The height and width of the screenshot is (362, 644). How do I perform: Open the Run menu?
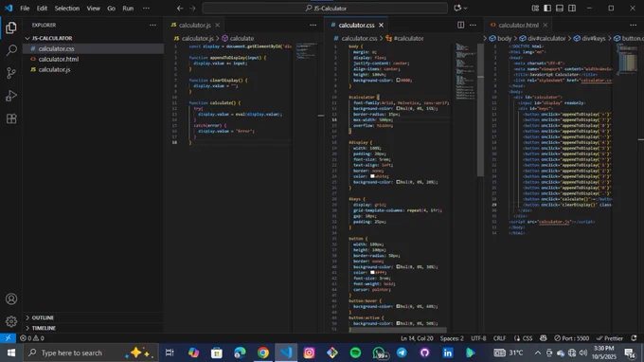128,9
